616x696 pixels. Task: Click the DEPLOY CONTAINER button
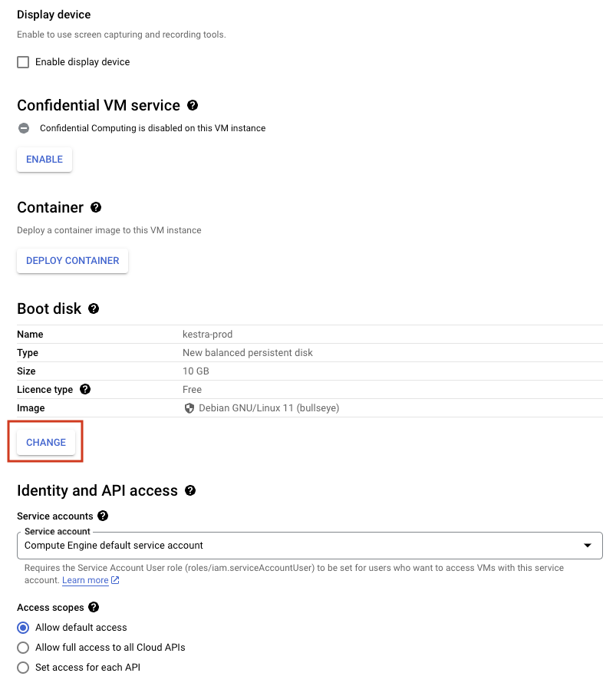pyautogui.click(x=72, y=261)
